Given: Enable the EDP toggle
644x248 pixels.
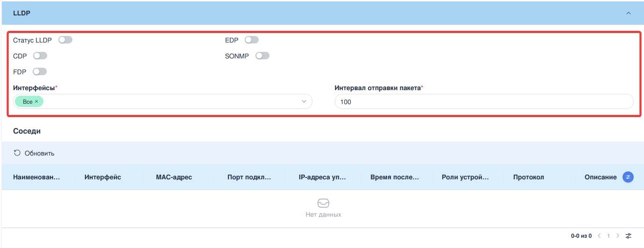Looking at the screenshot, I should [252, 40].
